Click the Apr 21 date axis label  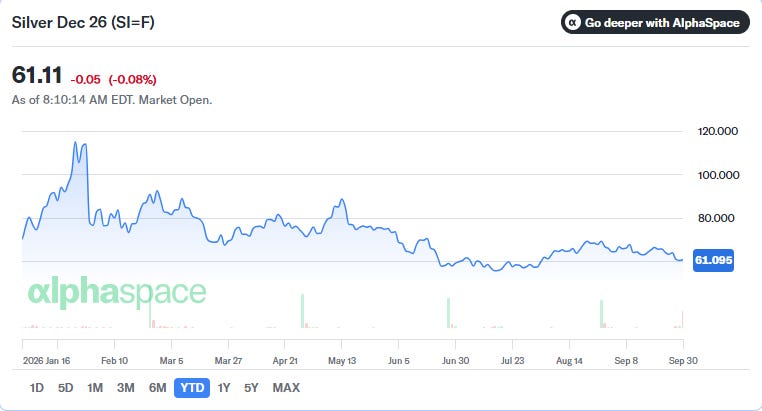click(285, 361)
